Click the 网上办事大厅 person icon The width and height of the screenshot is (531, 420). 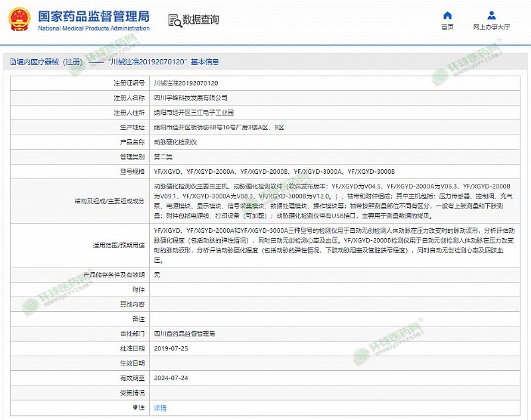point(491,15)
